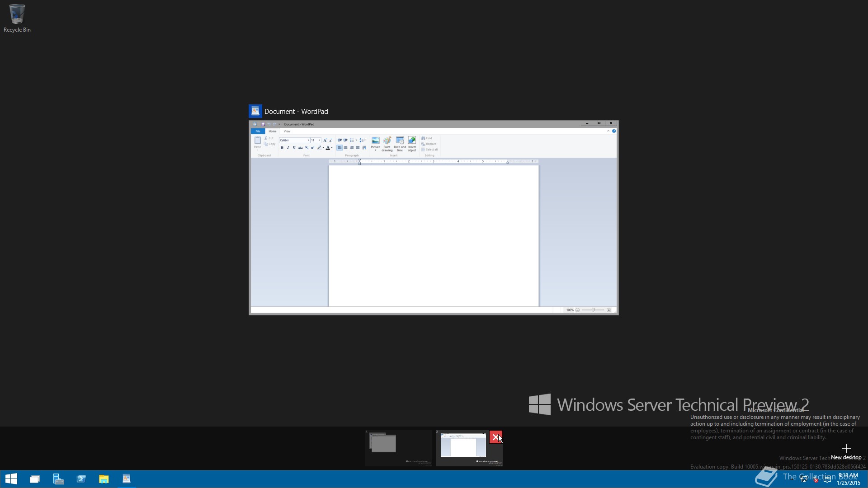Switch to the first virtual desktop thumbnail

[399, 448]
